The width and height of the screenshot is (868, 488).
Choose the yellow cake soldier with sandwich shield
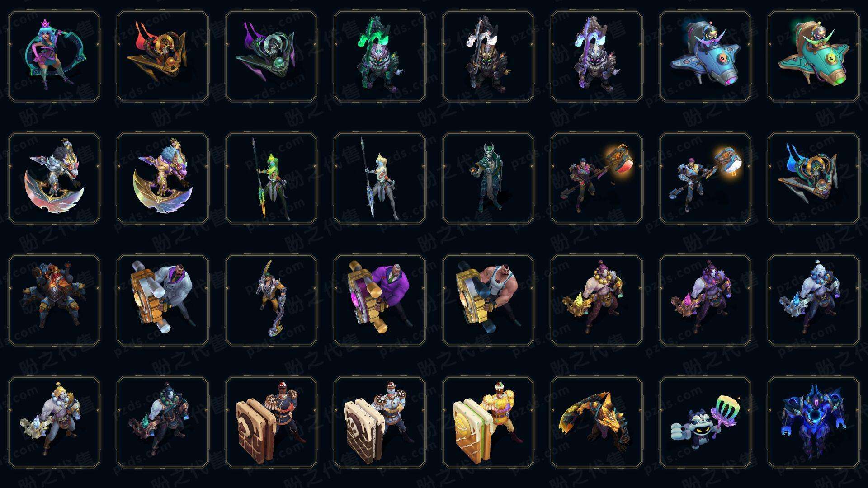(488, 422)
